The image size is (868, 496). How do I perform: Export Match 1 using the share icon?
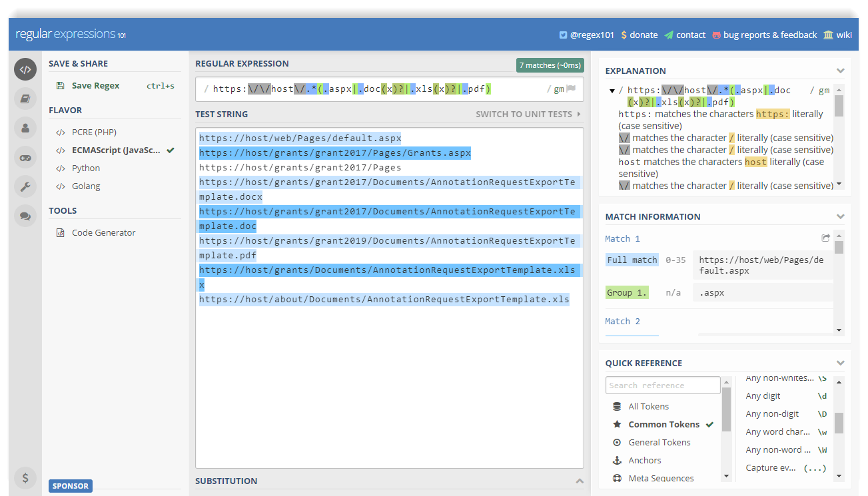[x=826, y=238]
